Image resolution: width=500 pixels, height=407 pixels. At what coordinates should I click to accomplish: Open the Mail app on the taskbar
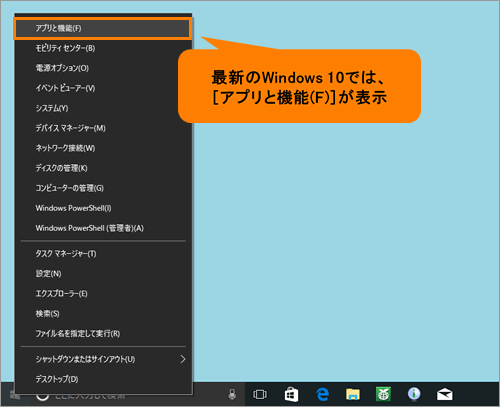445,395
